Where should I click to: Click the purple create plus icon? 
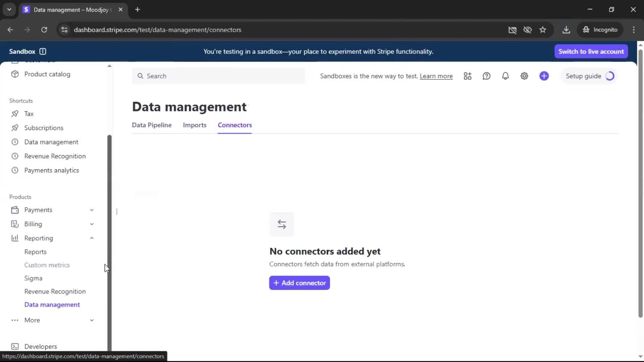coord(544,76)
